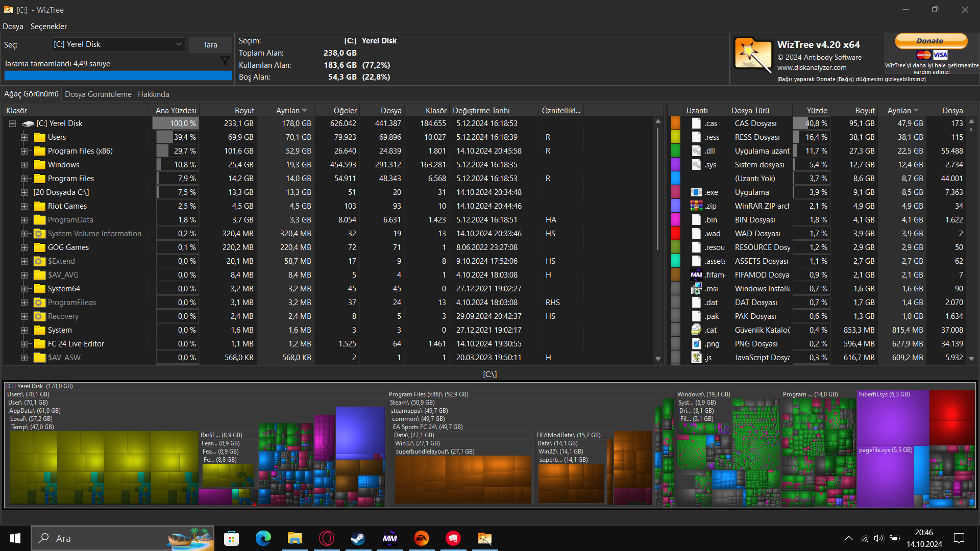Click the red .wad color swatch
The height and width of the screenshot is (551, 980).
click(x=675, y=234)
